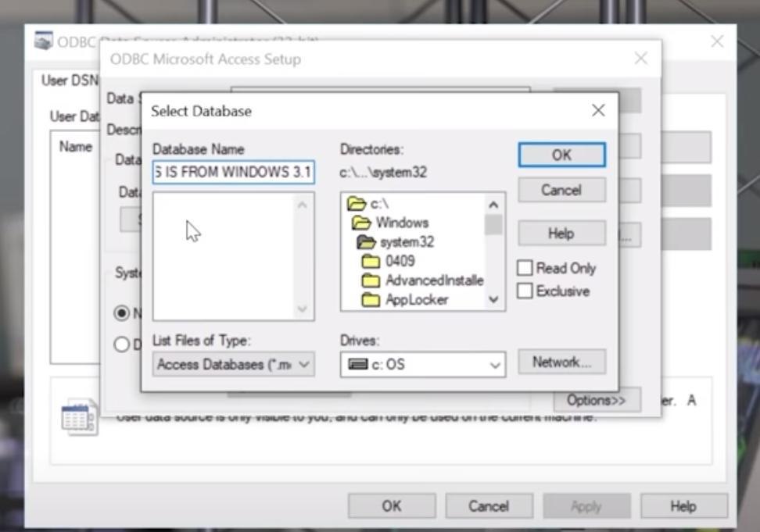Open the Drives dropdown
This screenshot has height=532, width=760.
point(423,364)
